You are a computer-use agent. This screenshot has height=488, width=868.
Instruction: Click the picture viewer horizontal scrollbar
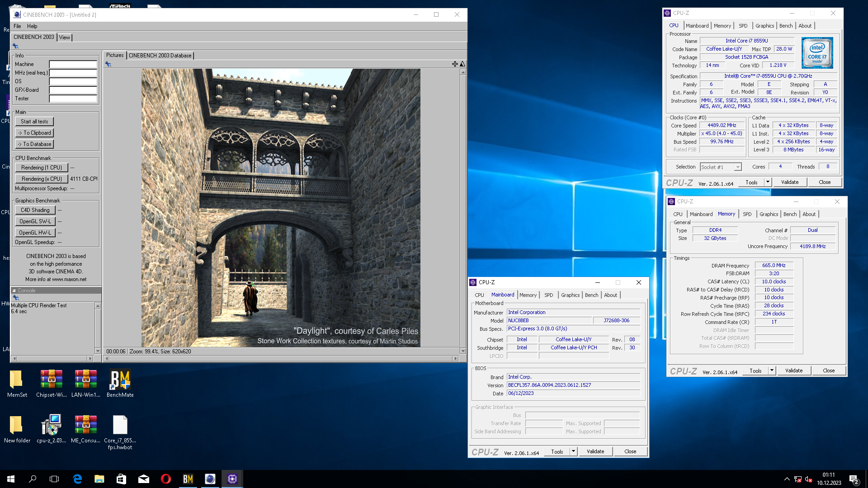point(281,358)
